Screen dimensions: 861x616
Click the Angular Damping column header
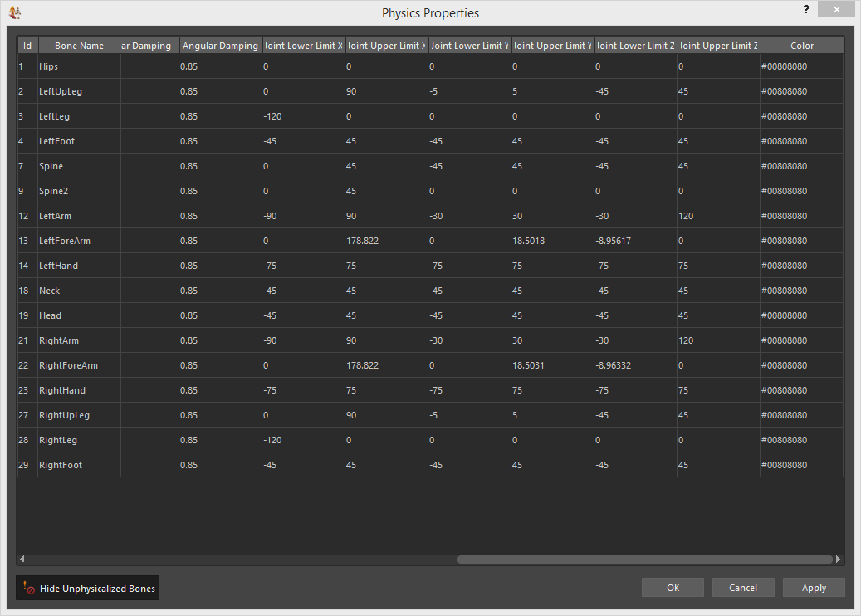pos(220,46)
